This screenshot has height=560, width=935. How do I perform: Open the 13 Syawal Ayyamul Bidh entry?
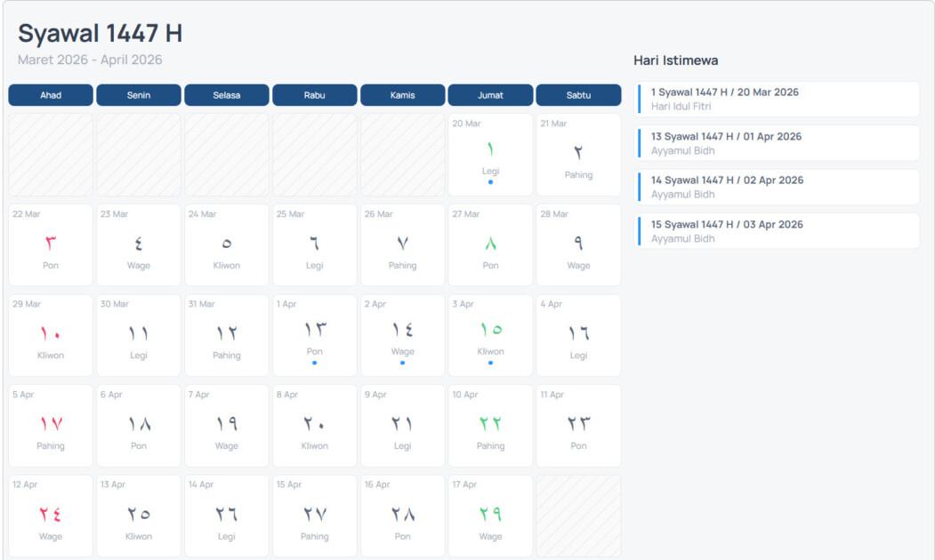[x=778, y=143]
